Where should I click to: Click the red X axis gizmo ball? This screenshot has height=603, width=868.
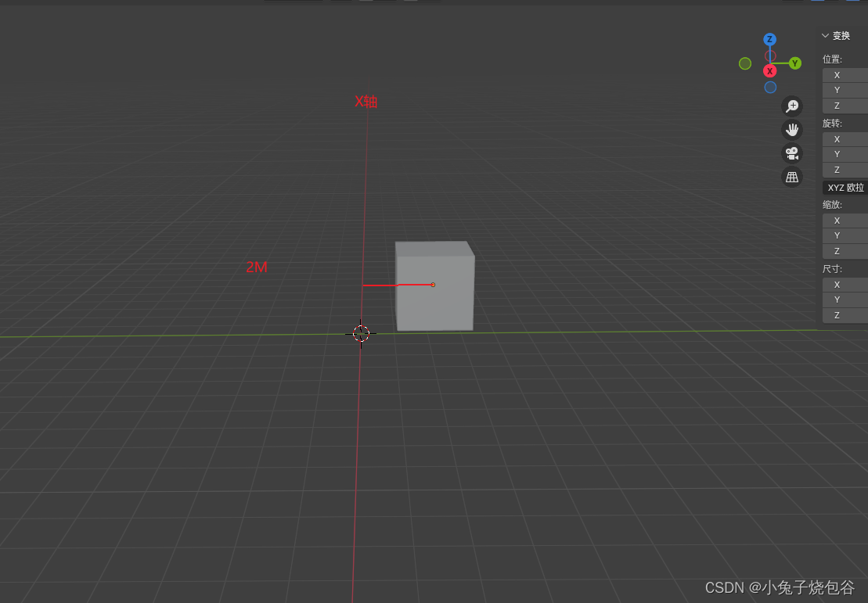click(769, 71)
